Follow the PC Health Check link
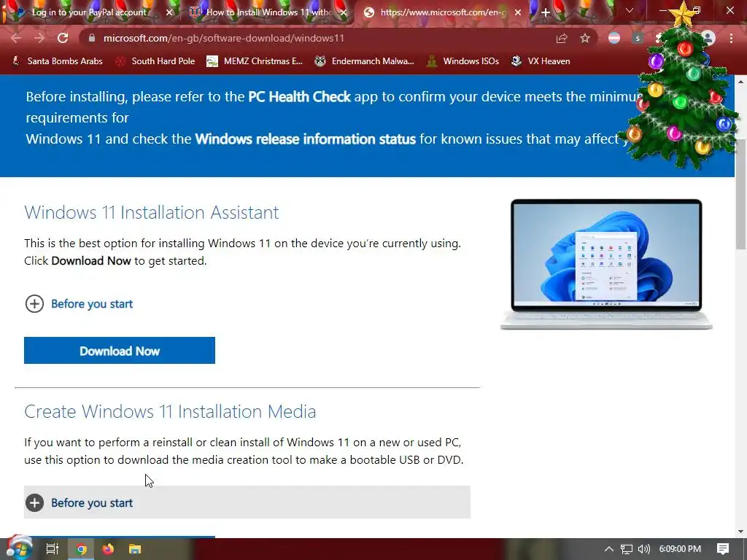747x560 pixels. click(299, 97)
